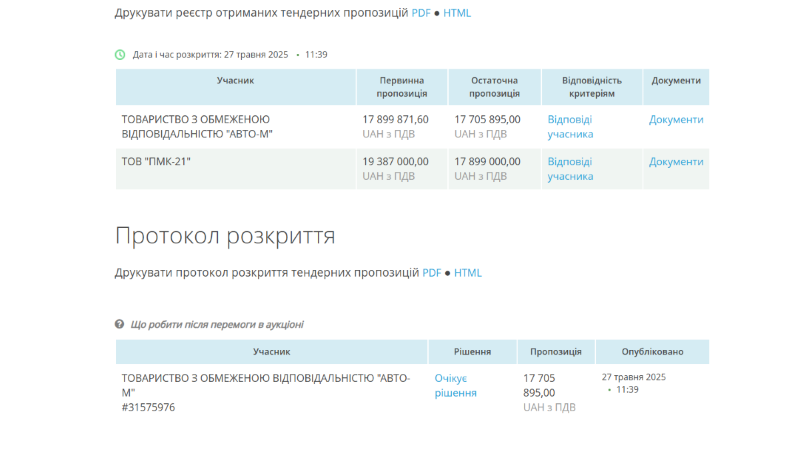Viewport: 800px width, 450px height.
Task: Click the 'Опубліковано' column header
Action: point(652,352)
